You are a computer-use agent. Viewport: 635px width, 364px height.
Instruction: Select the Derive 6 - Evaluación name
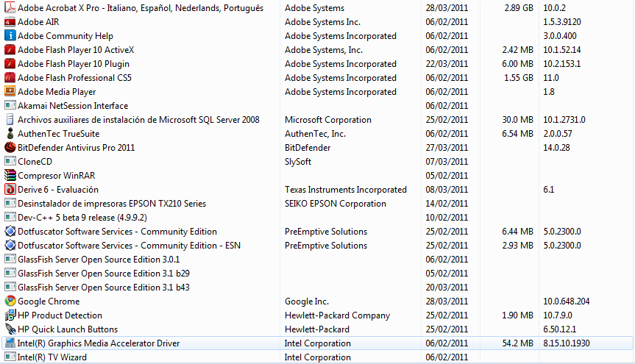pyautogui.click(x=58, y=190)
